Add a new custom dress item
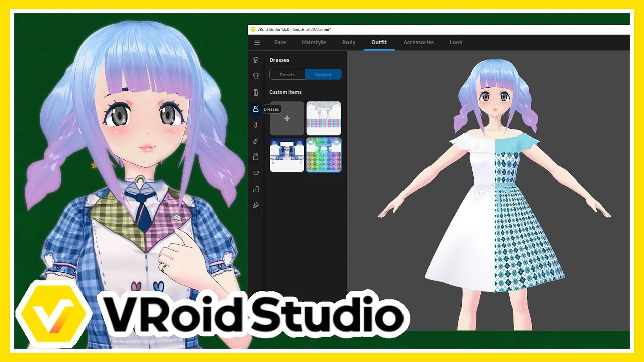Screen dimensions: 644x362 pyautogui.click(x=287, y=118)
